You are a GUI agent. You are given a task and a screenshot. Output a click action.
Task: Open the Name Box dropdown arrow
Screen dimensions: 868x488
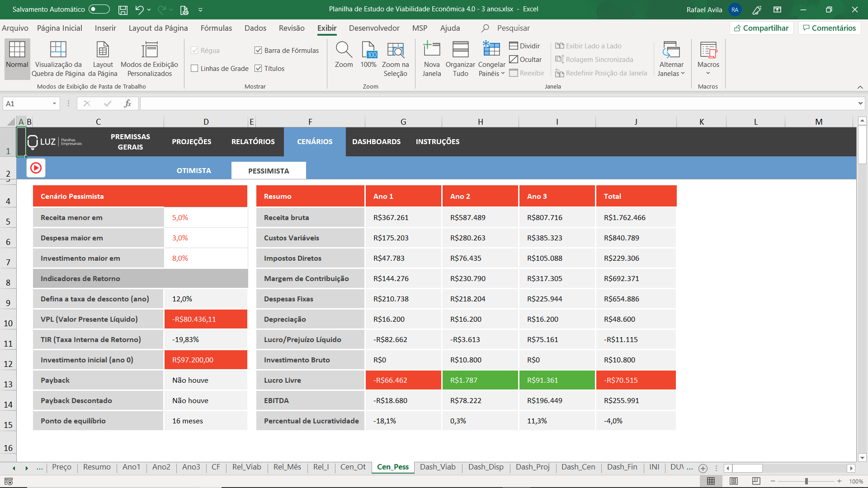click(54, 104)
